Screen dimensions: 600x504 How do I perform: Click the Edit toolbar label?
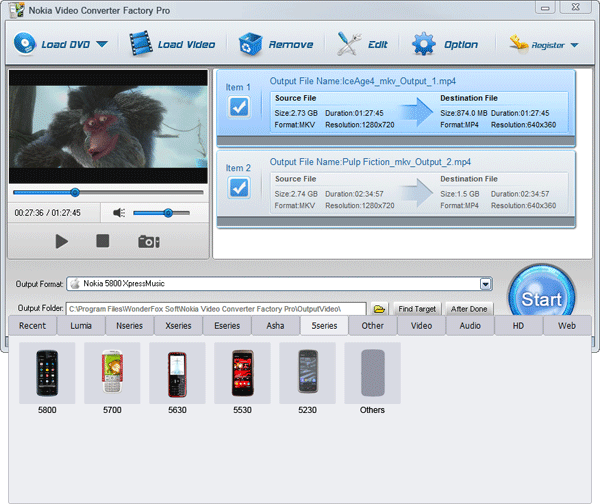tap(378, 45)
